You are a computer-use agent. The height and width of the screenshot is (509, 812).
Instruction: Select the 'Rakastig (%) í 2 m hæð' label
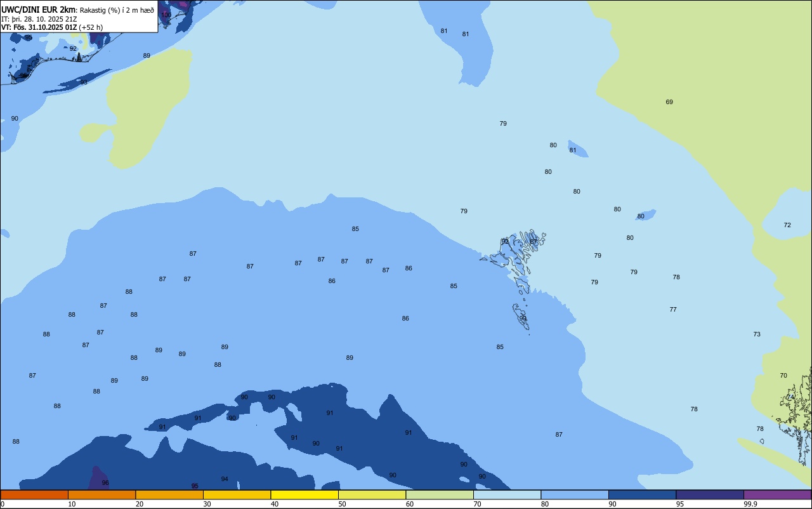(117, 10)
